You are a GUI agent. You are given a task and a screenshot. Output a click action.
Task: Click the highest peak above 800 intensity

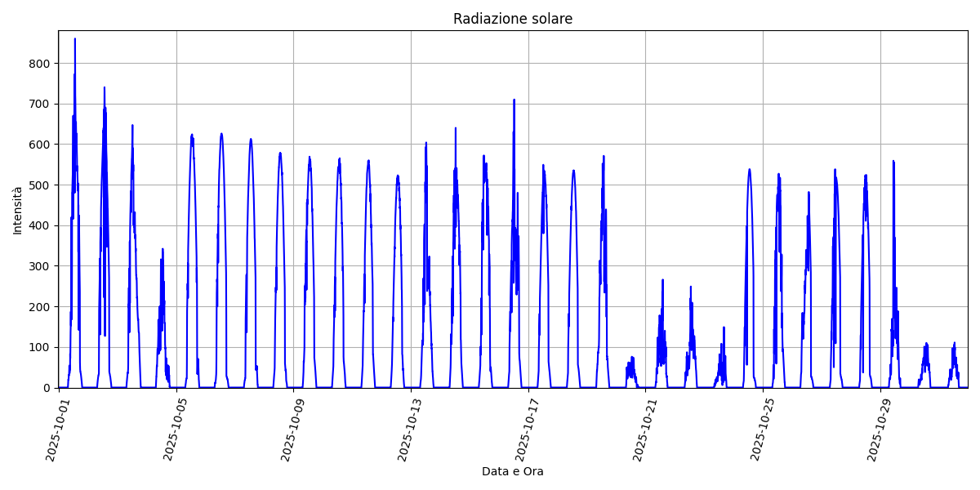75,39
